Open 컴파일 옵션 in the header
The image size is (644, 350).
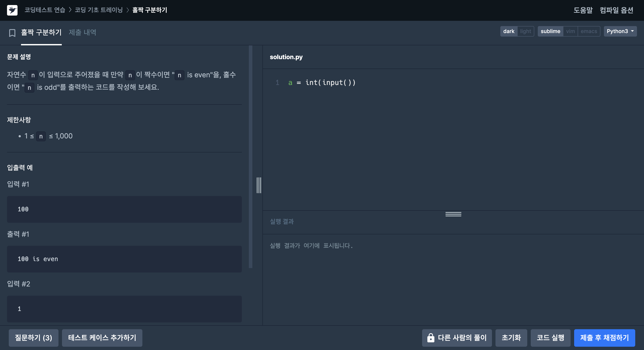[616, 10]
